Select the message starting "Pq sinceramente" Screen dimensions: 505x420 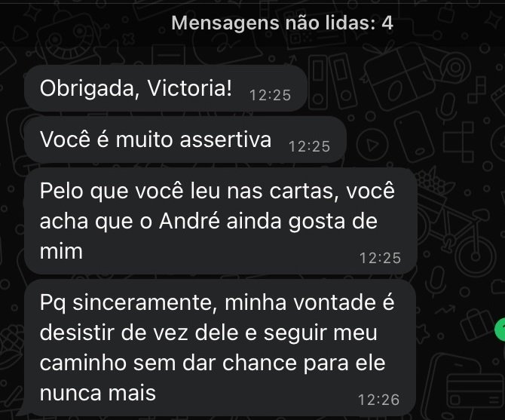221,348
